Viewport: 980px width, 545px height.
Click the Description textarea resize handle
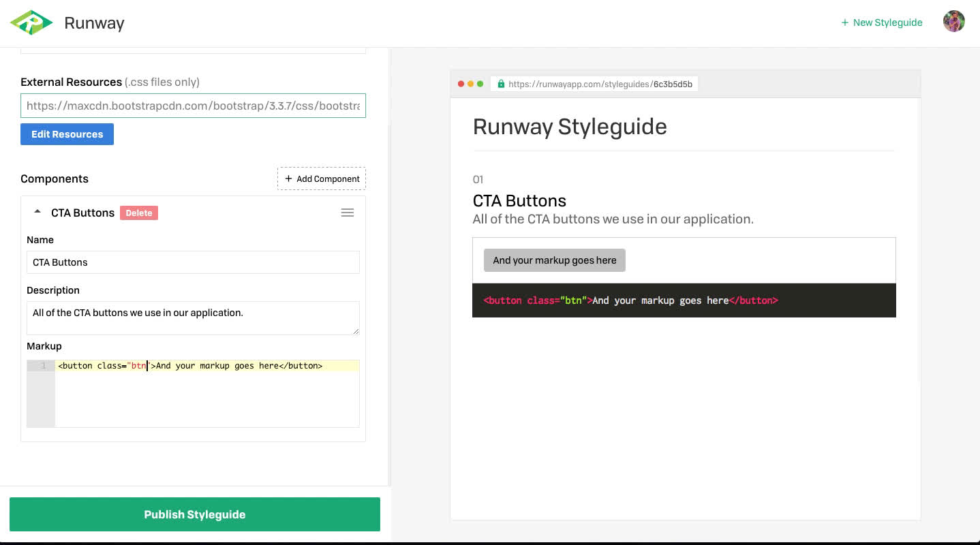coord(355,330)
